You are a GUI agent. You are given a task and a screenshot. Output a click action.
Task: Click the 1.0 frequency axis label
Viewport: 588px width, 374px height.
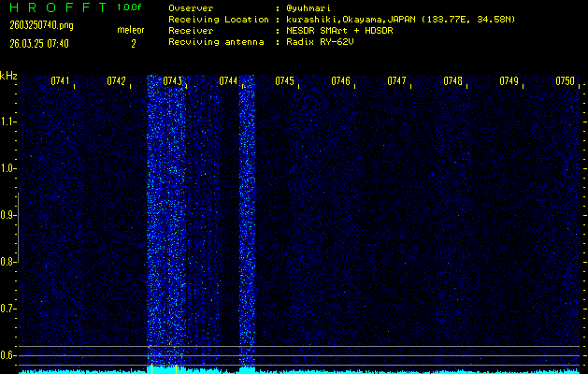point(8,168)
